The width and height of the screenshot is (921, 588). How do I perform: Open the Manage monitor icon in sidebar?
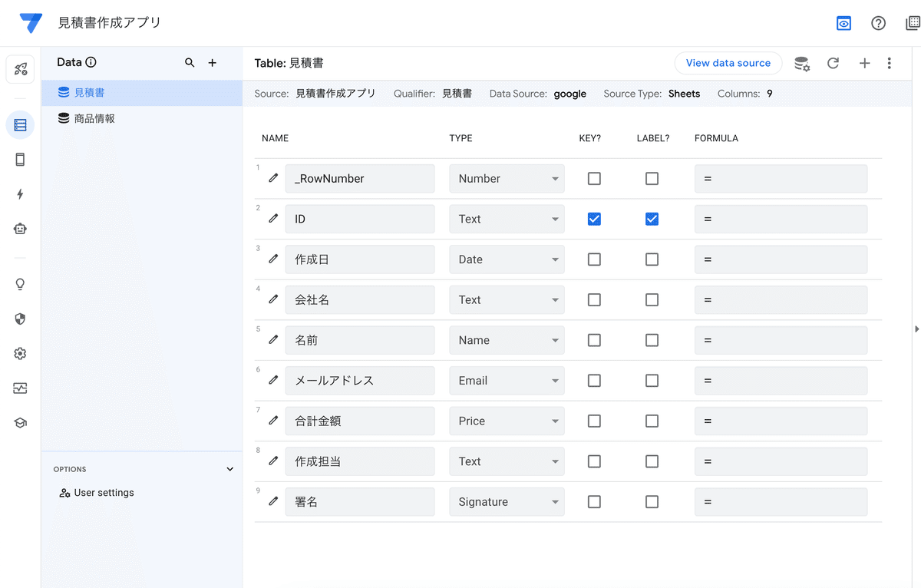pos(20,388)
